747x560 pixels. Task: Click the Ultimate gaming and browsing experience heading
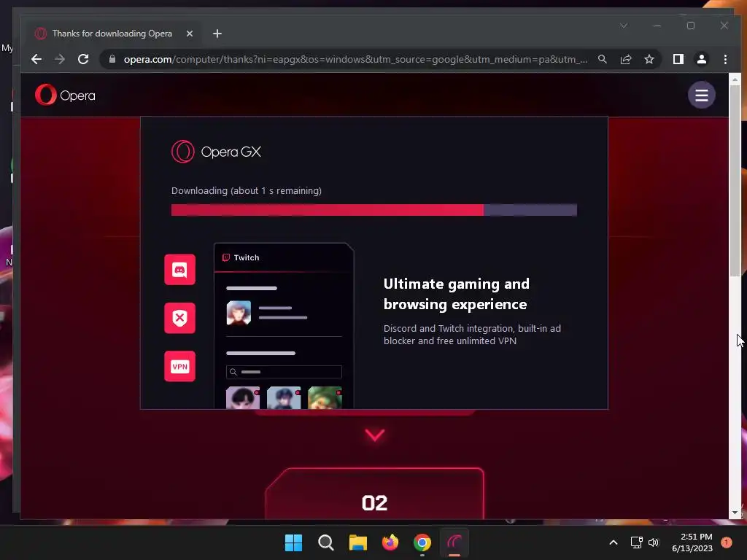(457, 294)
